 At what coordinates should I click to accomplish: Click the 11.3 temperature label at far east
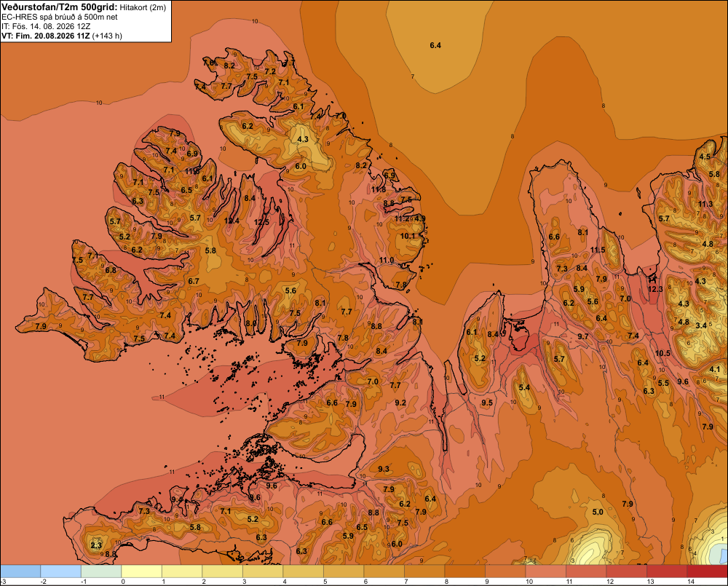coord(705,204)
